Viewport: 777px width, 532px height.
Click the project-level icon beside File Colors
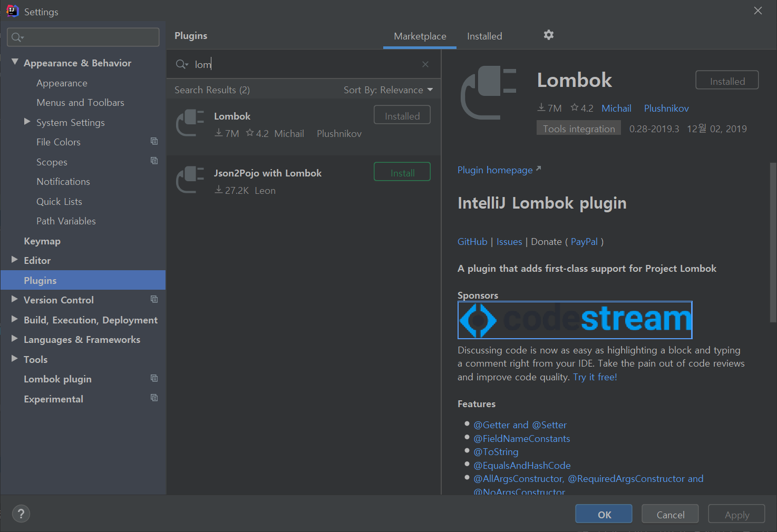(154, 141)
